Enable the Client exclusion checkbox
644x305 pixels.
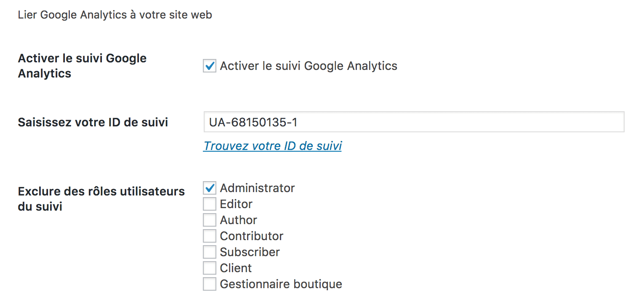click(x=209, y=268)
